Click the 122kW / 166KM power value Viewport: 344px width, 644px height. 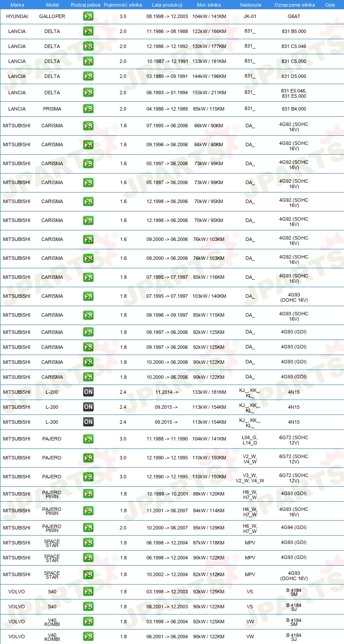pyautogui.click(x=209, y=31)
